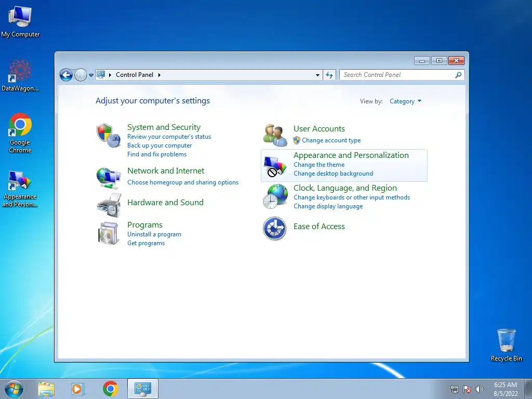Open the Hardware and Sound heading

(166, 202)
